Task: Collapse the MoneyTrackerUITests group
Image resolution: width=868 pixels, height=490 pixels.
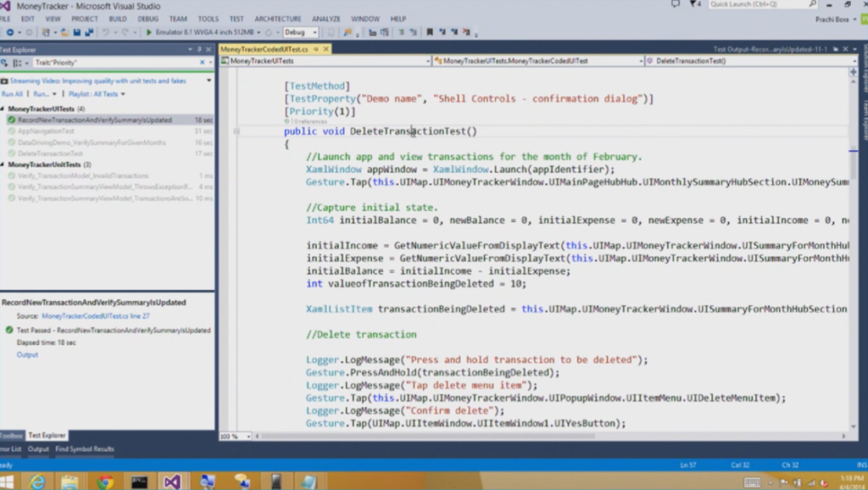Action: (x=3, y=109)
